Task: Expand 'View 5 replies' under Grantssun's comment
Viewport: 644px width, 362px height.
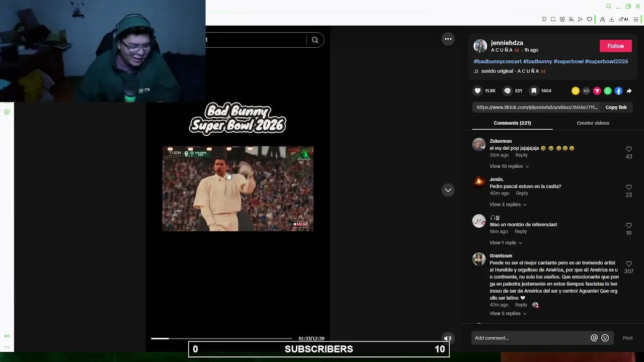Action: pos(508,314)
